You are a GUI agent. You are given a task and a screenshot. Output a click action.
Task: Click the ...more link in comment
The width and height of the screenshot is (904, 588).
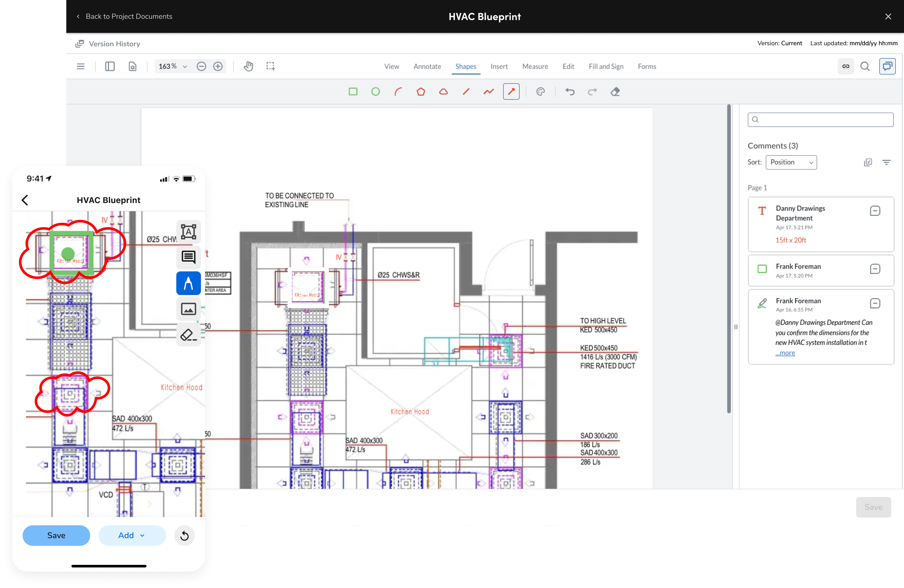point(785,353)
